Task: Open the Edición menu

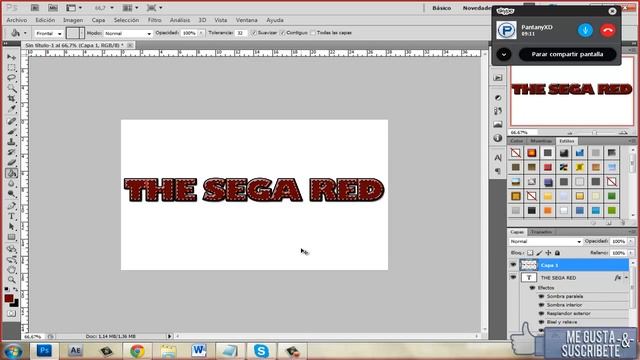Action: [x=45, y=20]
